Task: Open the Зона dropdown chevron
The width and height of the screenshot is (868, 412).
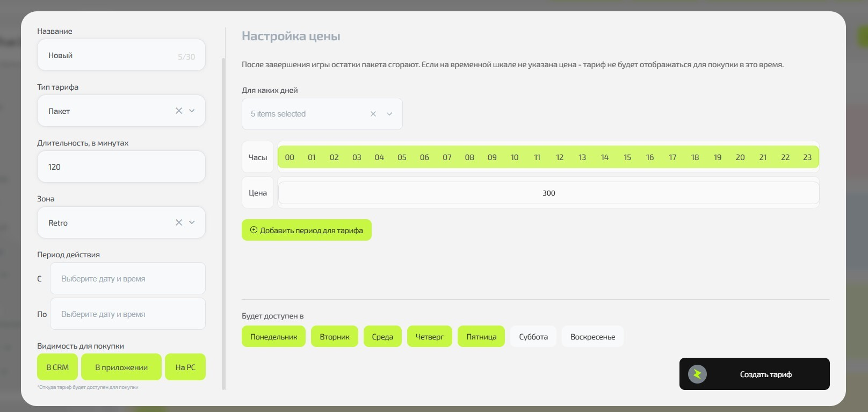Action: click(x=192, y=222)
